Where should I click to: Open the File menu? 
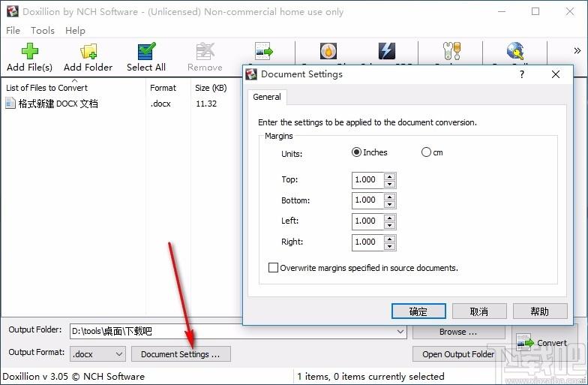(13, 30)
